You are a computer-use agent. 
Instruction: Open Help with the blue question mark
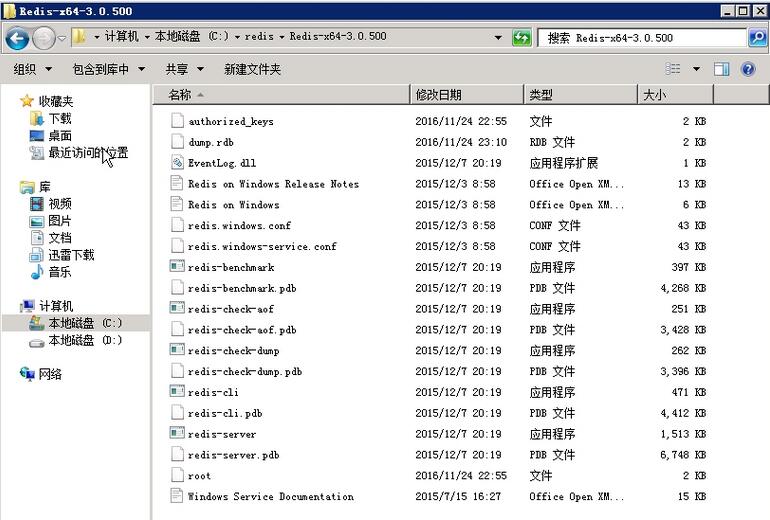pyautogui.click(x=748, y=69)
